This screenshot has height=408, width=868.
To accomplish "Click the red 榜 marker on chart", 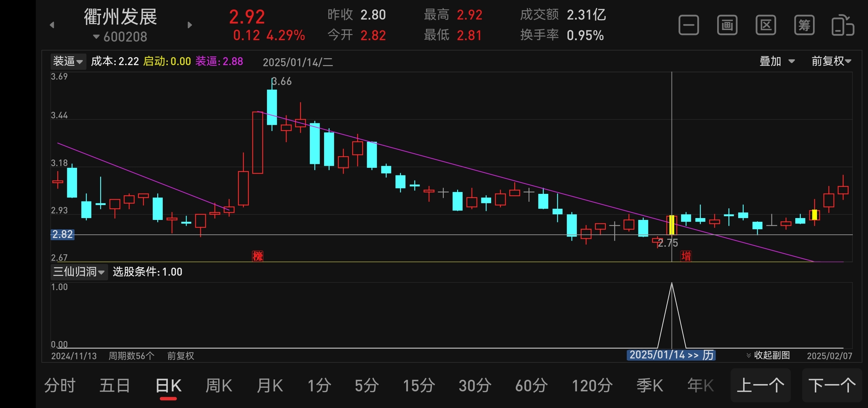I will [x=258, y=256].
